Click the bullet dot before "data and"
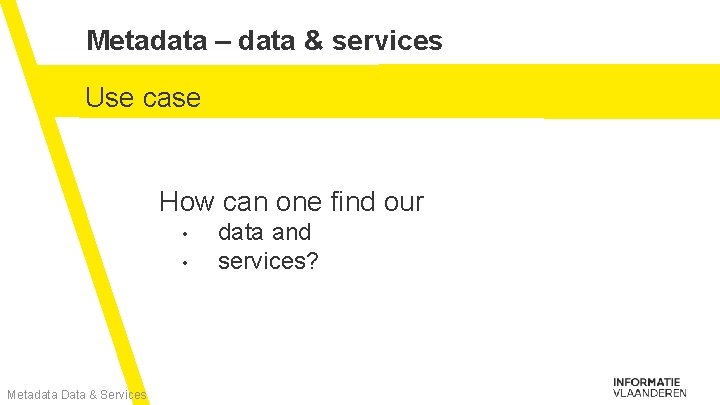This screenshot has height=405, width=720. pos(186,236)
